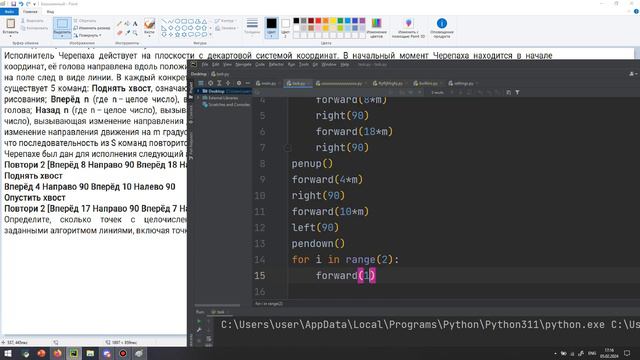Click Paint Undo arrow in title bar
The image size is (640, 360).
tap(21, 4)
